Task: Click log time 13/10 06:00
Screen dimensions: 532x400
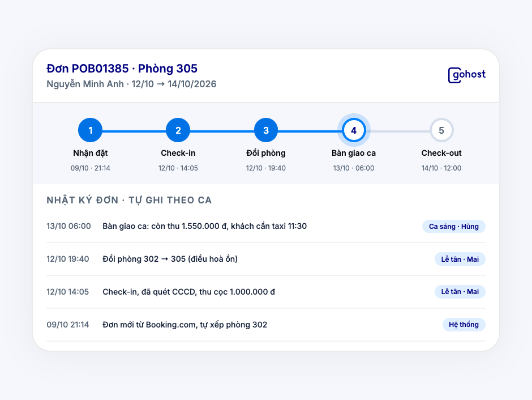Action: coord(68,226)
